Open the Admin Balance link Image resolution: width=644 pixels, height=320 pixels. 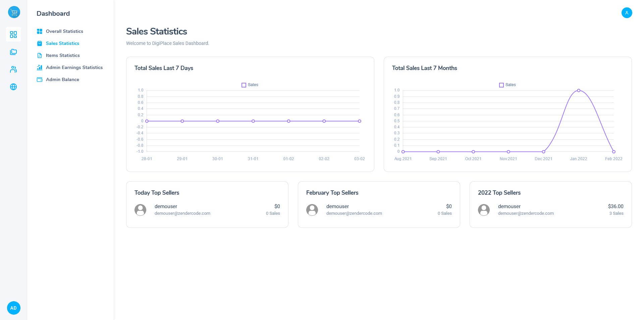(x=62, y=79)
